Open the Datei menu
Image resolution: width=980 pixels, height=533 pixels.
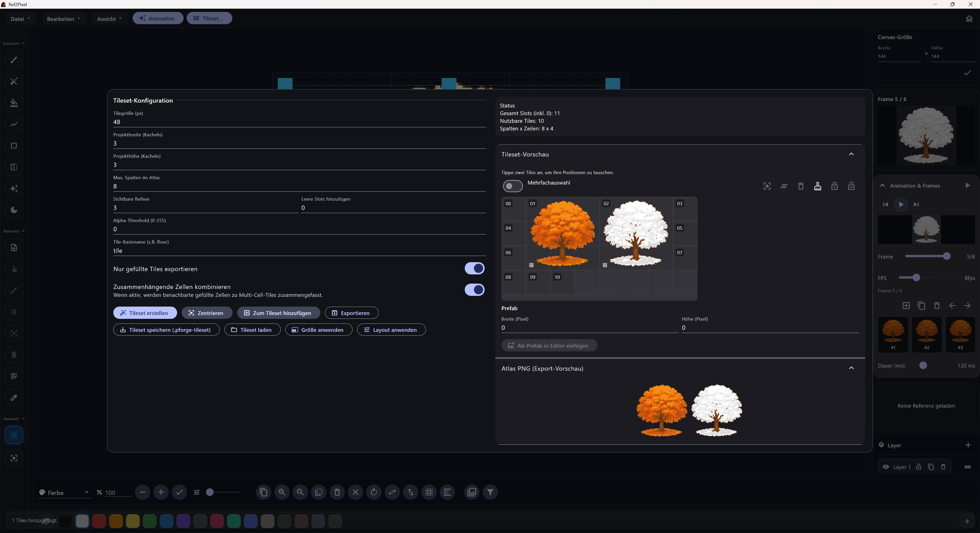click(20, 19)
